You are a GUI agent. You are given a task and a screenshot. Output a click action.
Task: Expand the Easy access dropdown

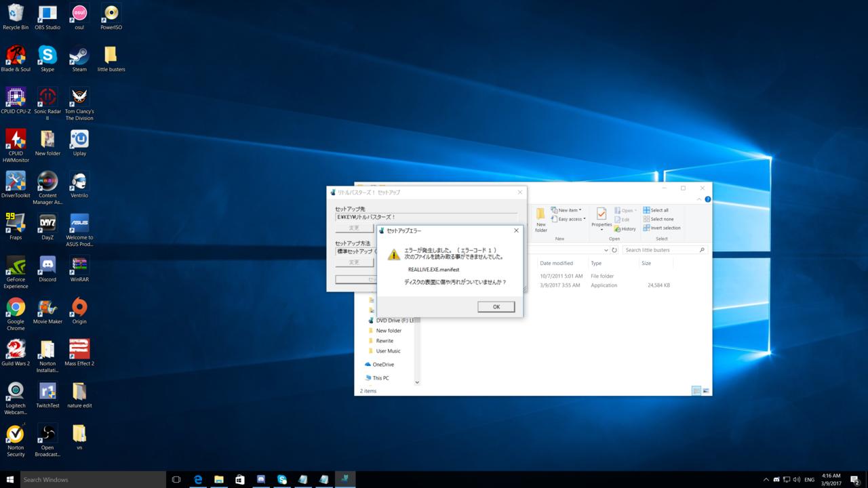[568, 219]
